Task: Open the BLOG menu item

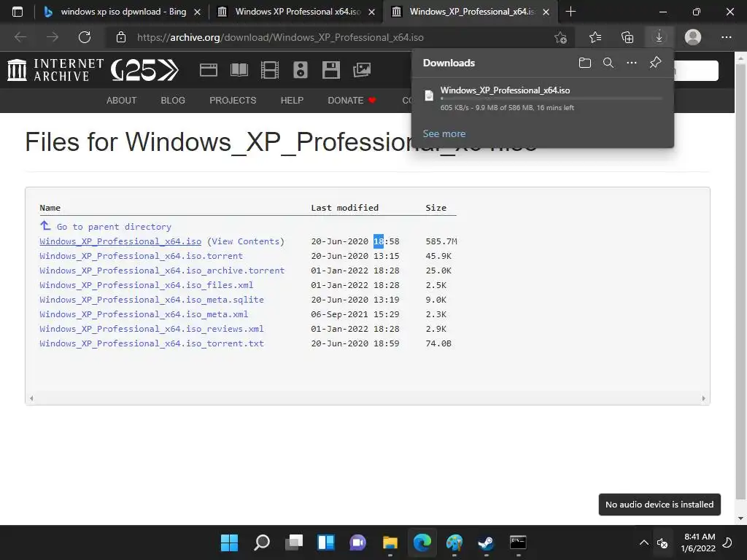Action: pos(173,101)
